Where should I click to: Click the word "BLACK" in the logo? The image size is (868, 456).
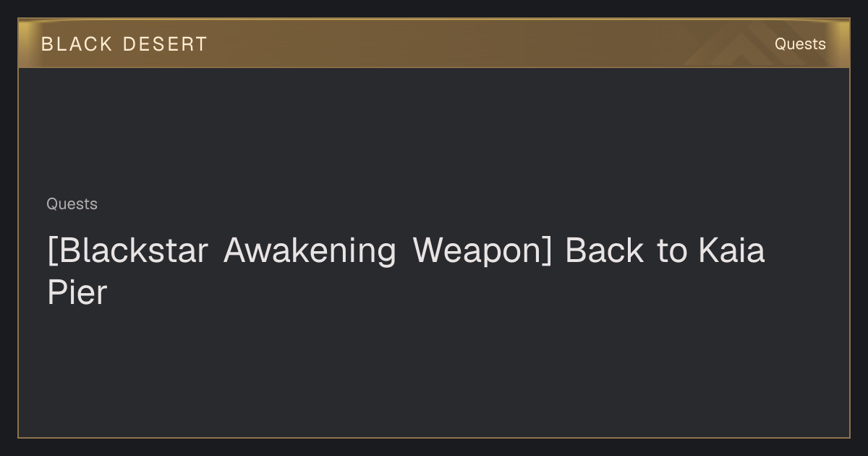click(x=77, y=44)
